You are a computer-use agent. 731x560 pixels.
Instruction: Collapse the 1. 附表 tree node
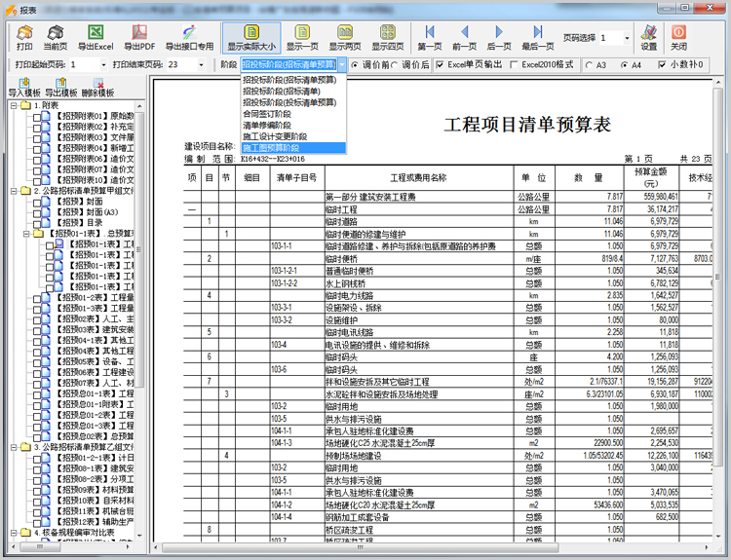pyautogui.click(x=14, y=106)
